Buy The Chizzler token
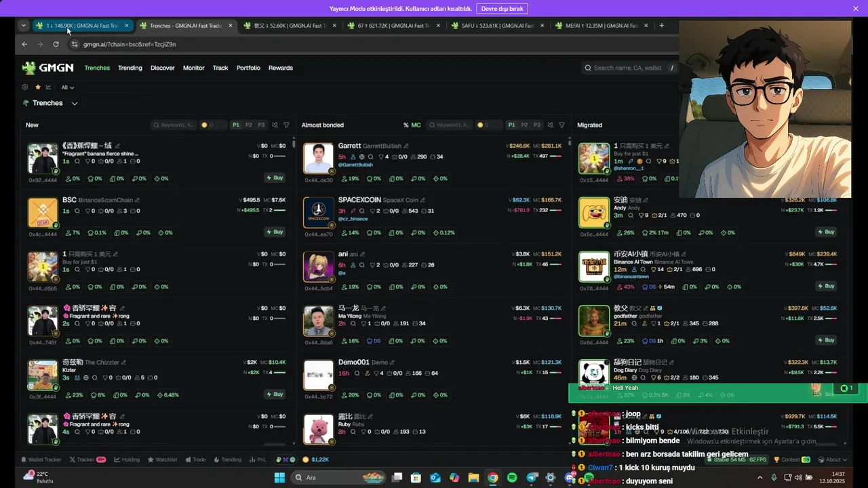 pos(275,394)
